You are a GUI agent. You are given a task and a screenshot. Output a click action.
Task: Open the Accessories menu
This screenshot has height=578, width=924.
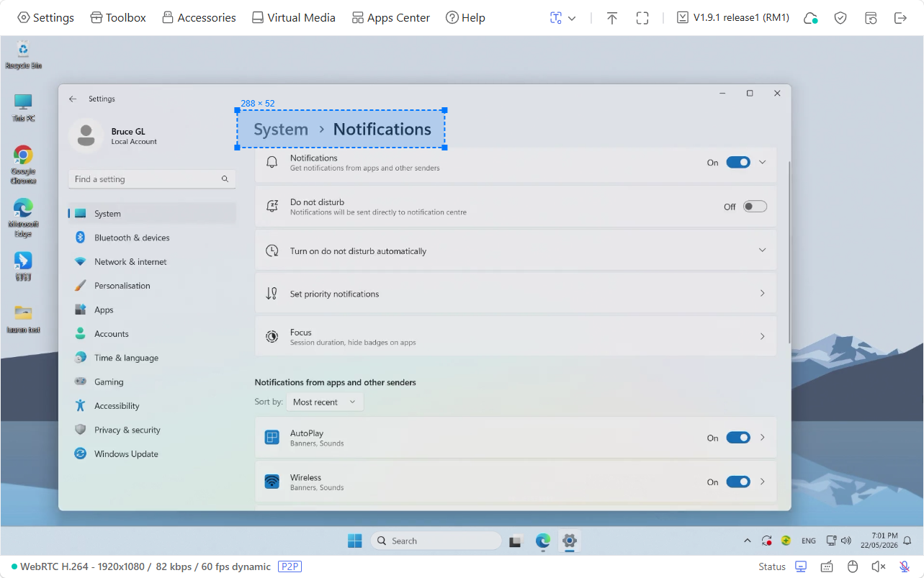[199, 17]
